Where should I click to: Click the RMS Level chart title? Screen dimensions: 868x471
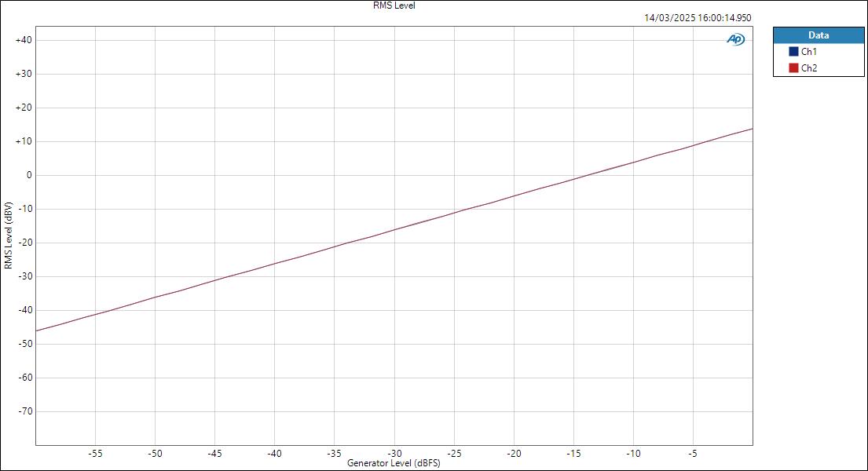coord(393,5)
